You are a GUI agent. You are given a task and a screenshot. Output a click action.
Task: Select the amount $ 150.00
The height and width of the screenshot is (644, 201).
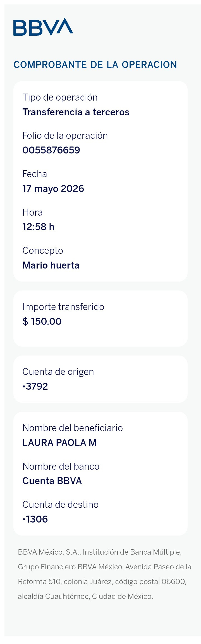click(x=42, y=321)
